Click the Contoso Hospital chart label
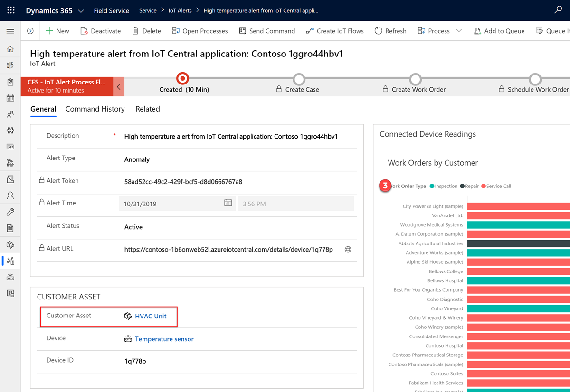Viewport: 570px width, 392px height. (444, 346)
